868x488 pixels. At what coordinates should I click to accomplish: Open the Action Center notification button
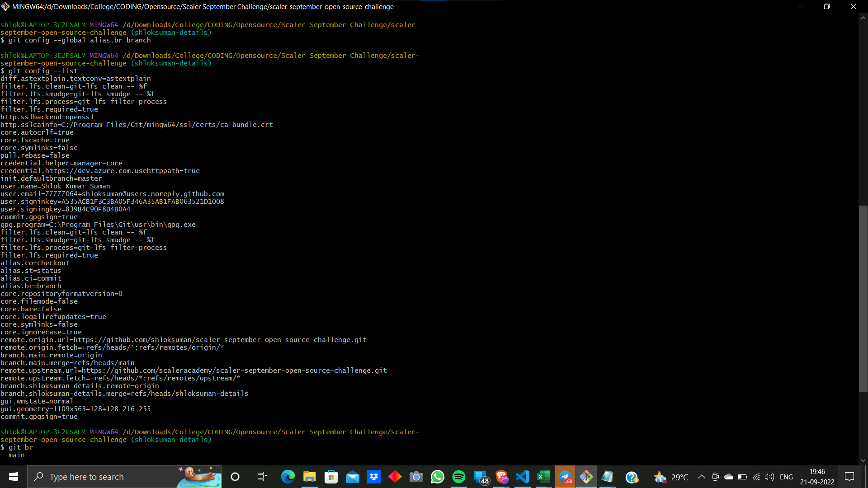(849, 477)
